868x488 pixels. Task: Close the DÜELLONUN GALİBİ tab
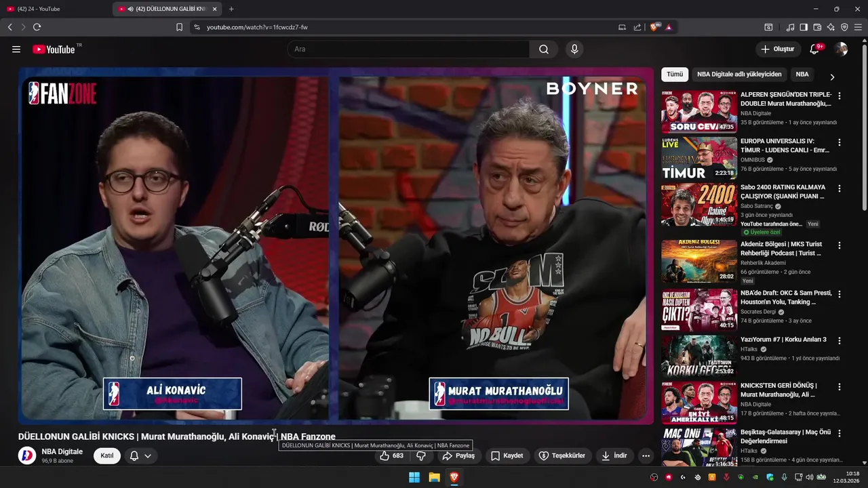pyautogui.click(x=215, y=9)
